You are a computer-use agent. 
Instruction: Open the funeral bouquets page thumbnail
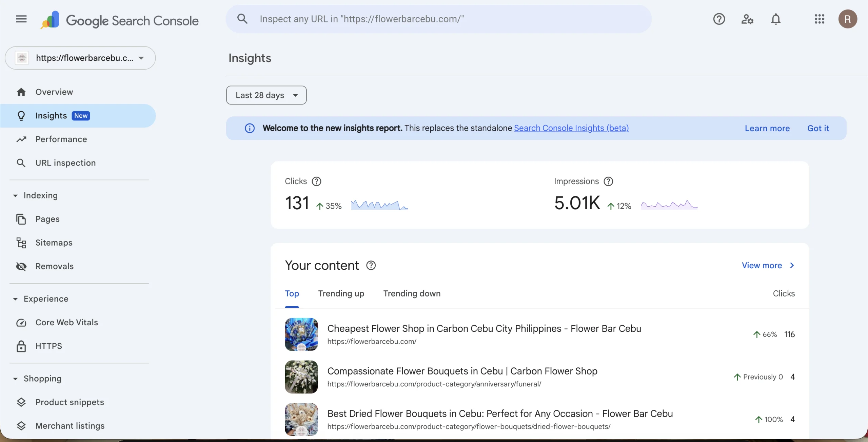301,377
